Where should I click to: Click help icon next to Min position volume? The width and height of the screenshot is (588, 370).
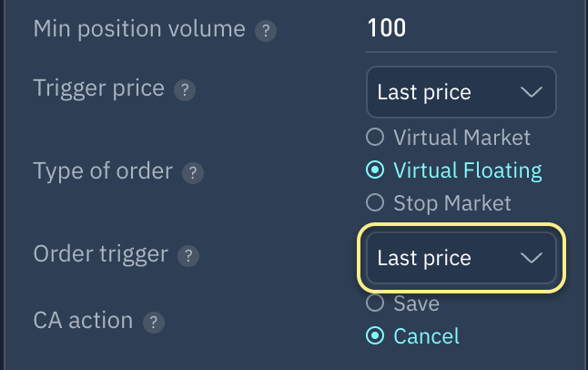265,31
